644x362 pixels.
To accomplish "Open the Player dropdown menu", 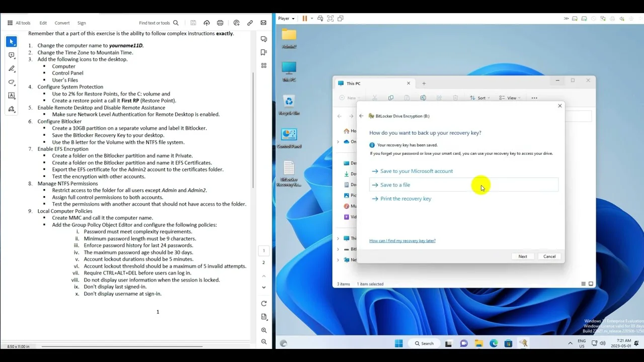I will (x=286, y=19).
